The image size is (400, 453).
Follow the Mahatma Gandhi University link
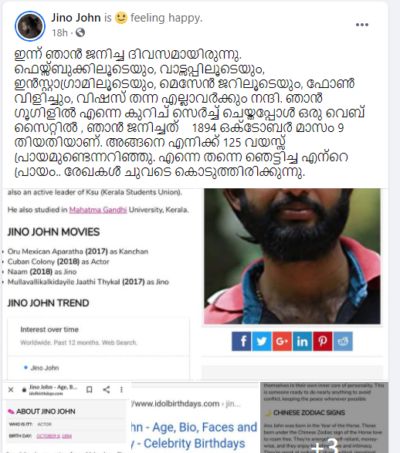coord(98,210)
